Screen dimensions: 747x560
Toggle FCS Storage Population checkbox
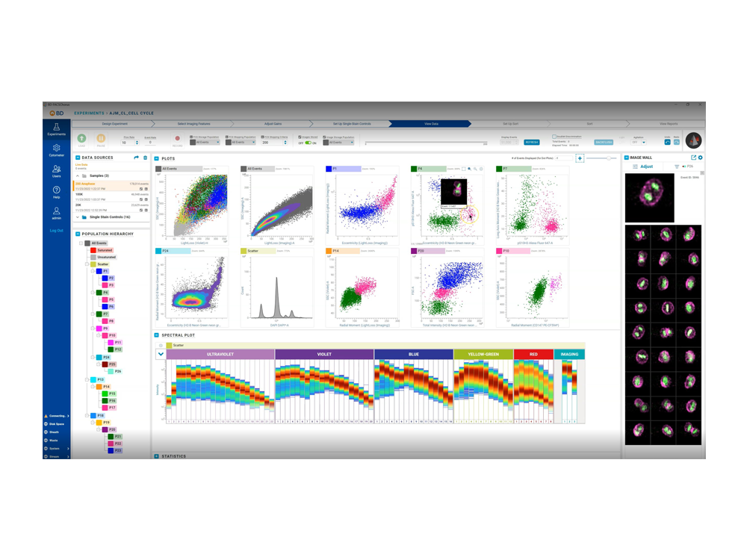coord(191,137)
